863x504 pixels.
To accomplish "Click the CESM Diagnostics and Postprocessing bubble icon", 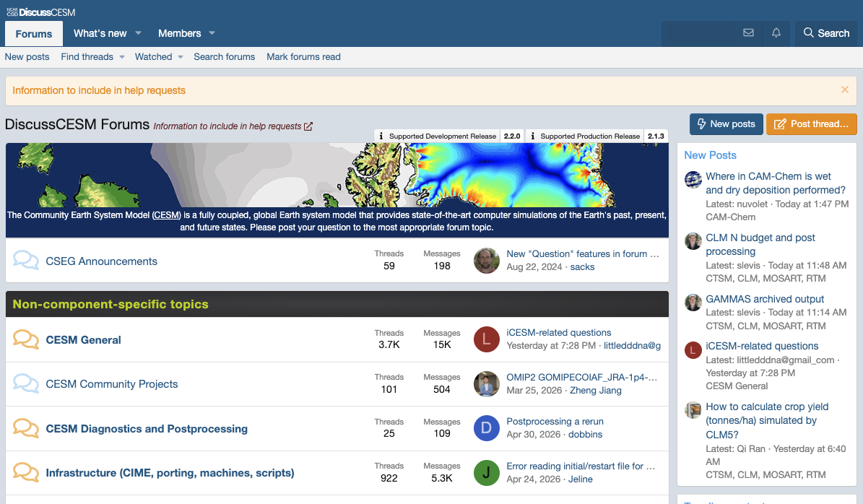I will [26, 429].
